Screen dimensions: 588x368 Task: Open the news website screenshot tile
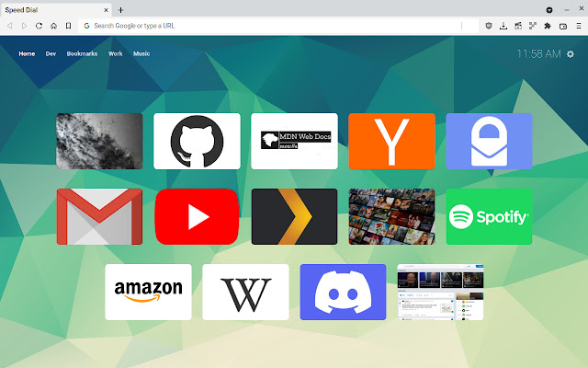pos(441,293)
